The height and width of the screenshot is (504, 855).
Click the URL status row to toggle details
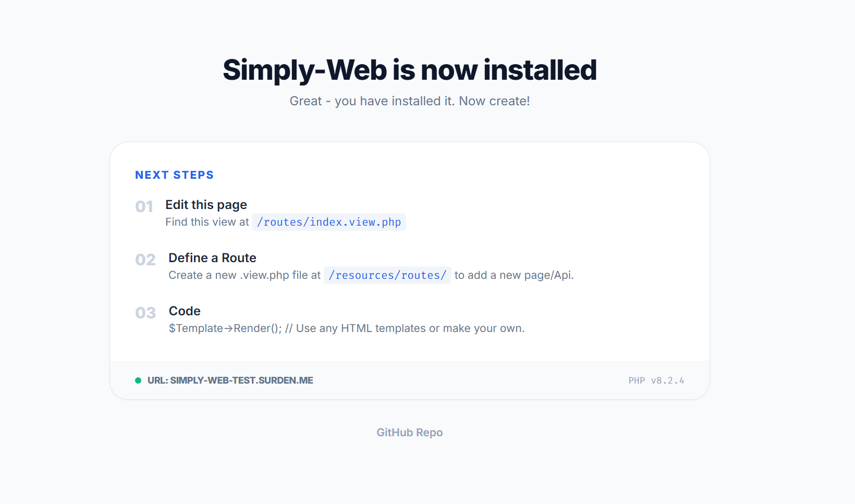pos(230,380)
